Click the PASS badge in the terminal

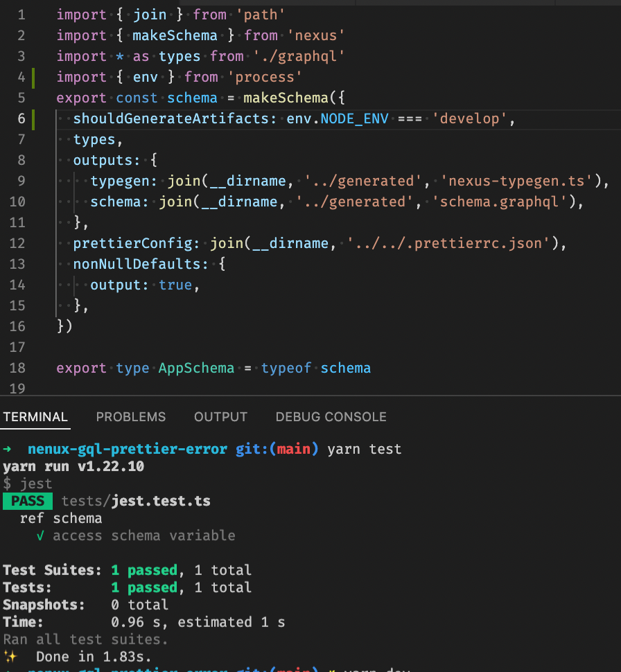tap(27, 500)
